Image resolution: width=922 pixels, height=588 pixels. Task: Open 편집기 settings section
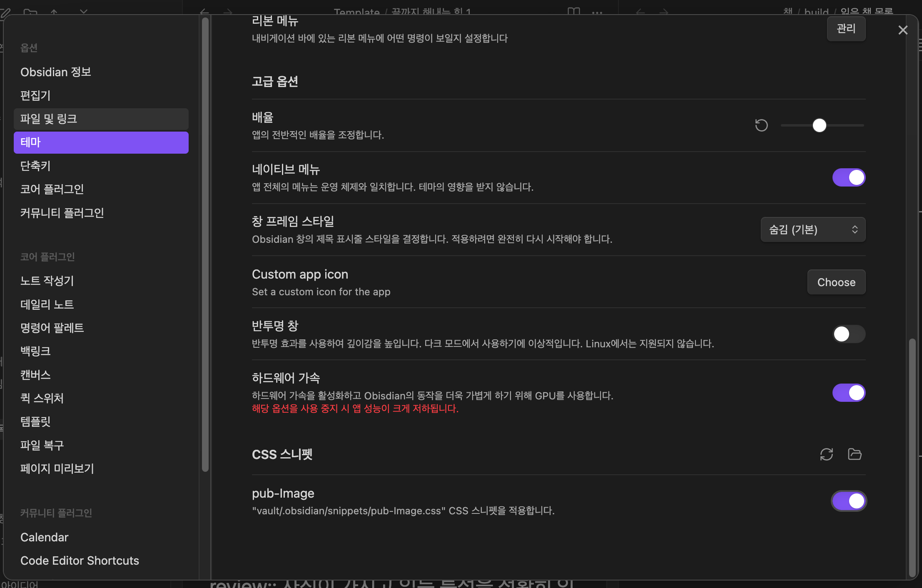pyautogui.click(x=36, y=95)
